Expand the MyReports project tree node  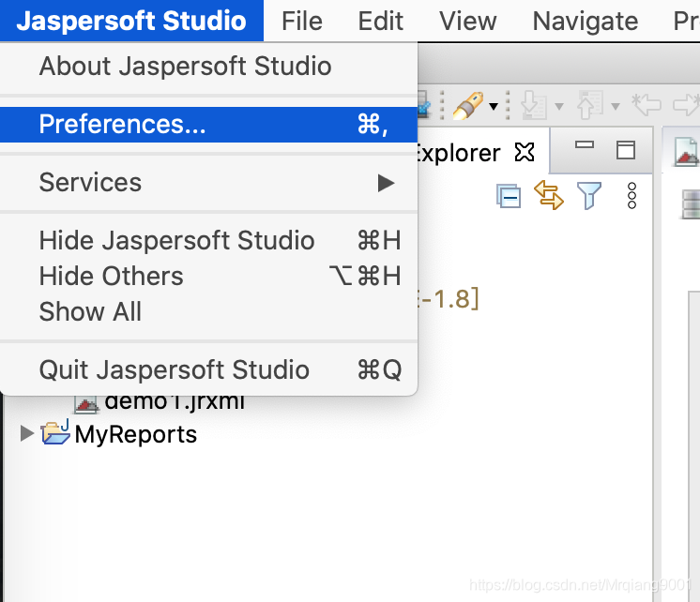27,433
